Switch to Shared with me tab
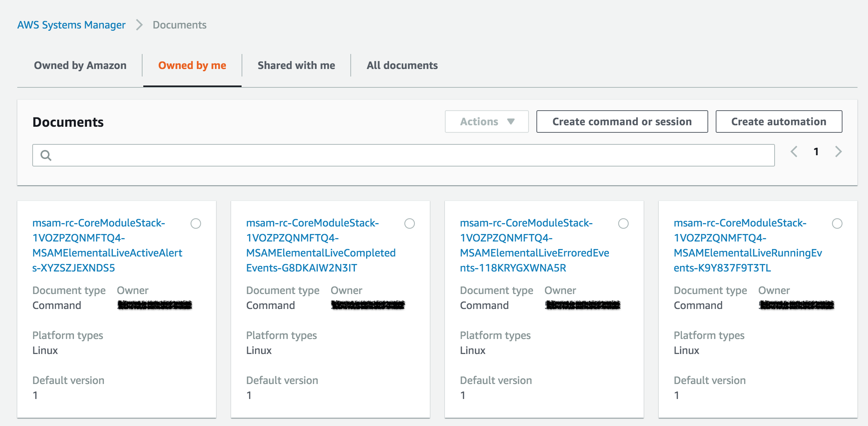868x426 pixels. pos(296,65)
